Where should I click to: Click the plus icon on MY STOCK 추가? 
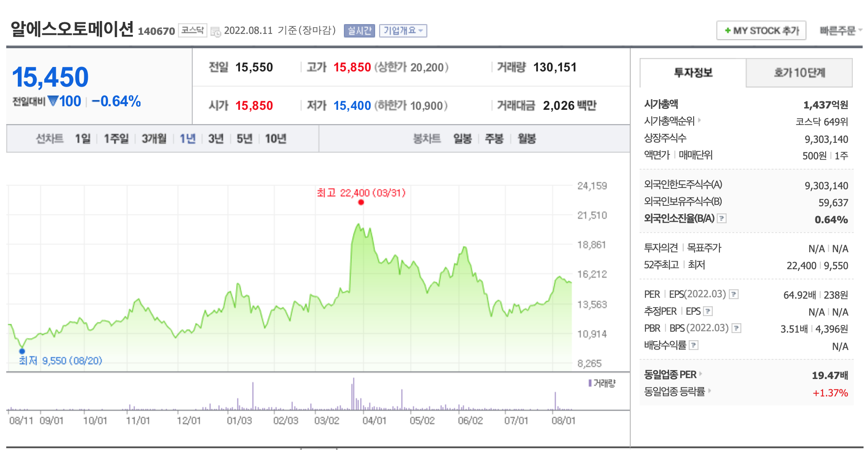click(727, 30)
